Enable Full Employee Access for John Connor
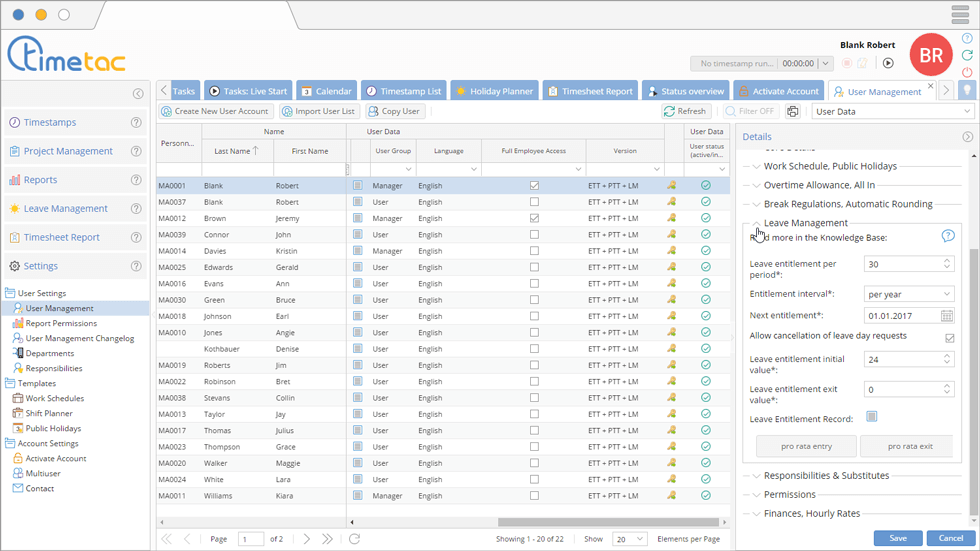 534,235
